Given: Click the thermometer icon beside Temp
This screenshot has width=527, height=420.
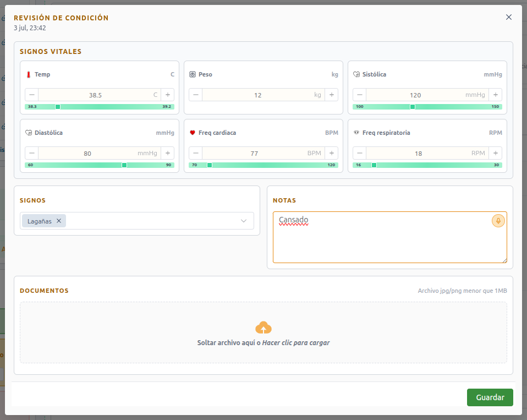Looking at the screenshot, I should [29, 74].
